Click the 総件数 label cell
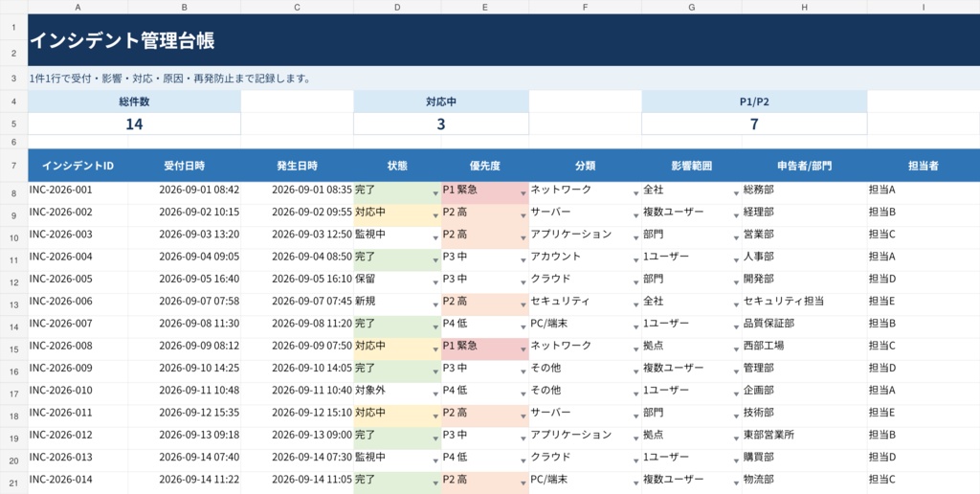 click(x=134, y=101)
